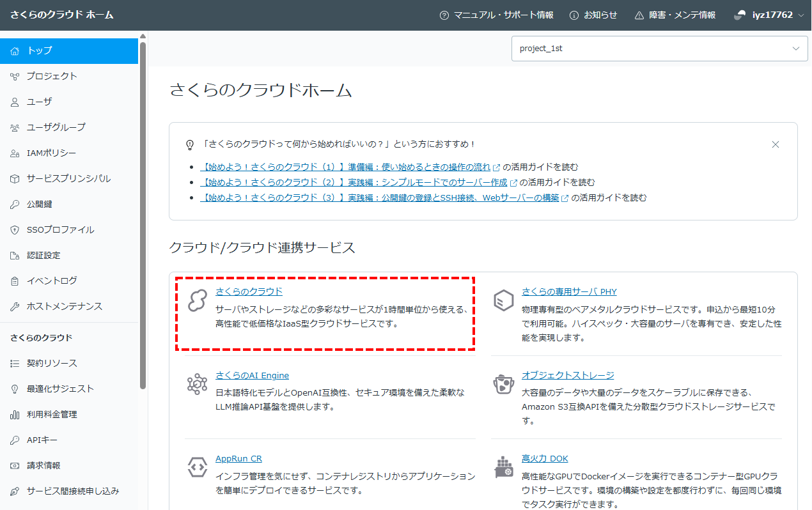Click the user avatar icon beside iyz17762

740,15
